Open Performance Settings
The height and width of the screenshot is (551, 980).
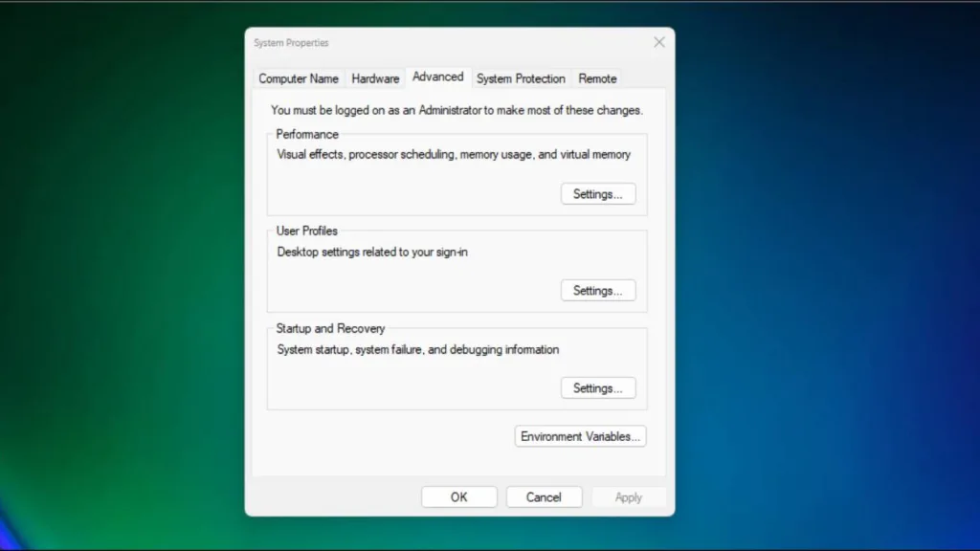(598, 194)
